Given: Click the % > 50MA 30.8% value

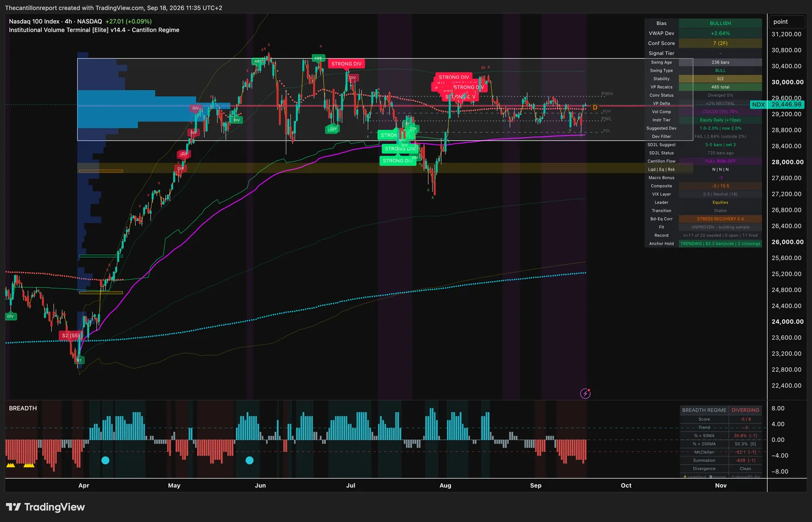Looking at the screenshot, I should pos(745,435).
